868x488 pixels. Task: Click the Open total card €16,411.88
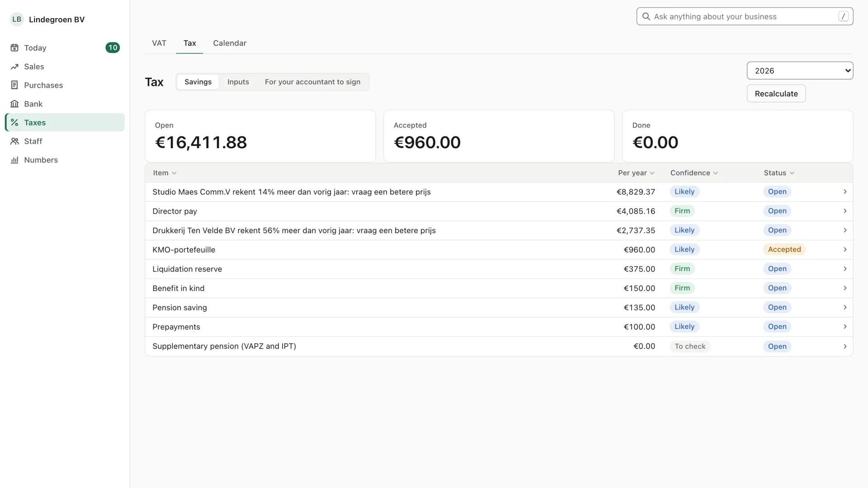pos(260,136)
